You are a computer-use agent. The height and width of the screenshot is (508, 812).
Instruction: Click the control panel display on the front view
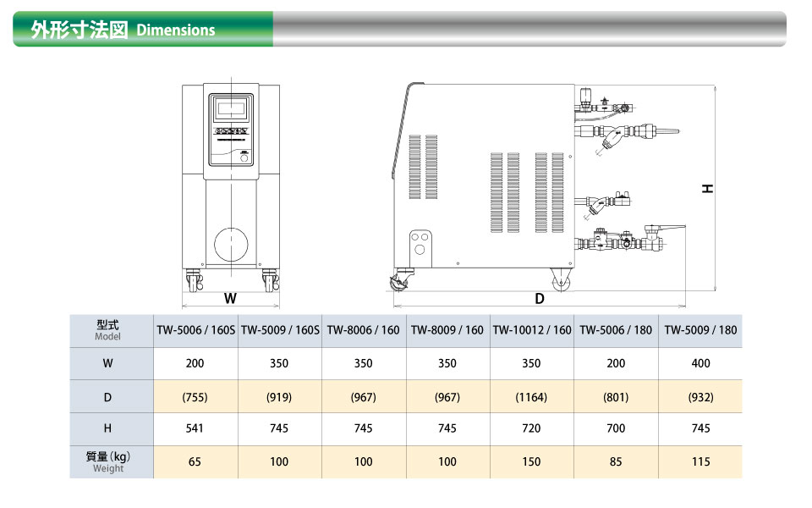tap(230, 108)
